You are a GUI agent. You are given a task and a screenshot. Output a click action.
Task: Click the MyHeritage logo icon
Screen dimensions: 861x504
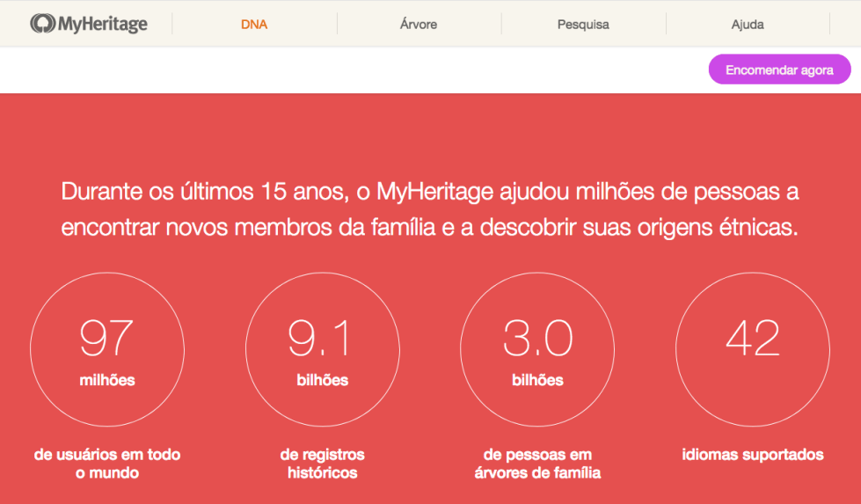[x=42, y=24]
